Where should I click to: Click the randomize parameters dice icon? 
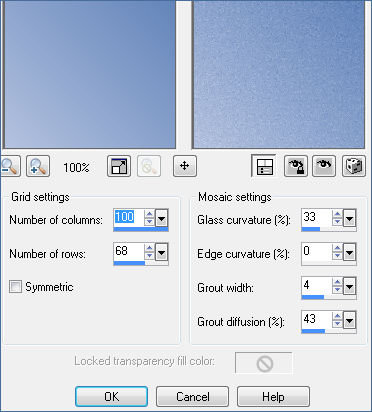tap(354, 166)
